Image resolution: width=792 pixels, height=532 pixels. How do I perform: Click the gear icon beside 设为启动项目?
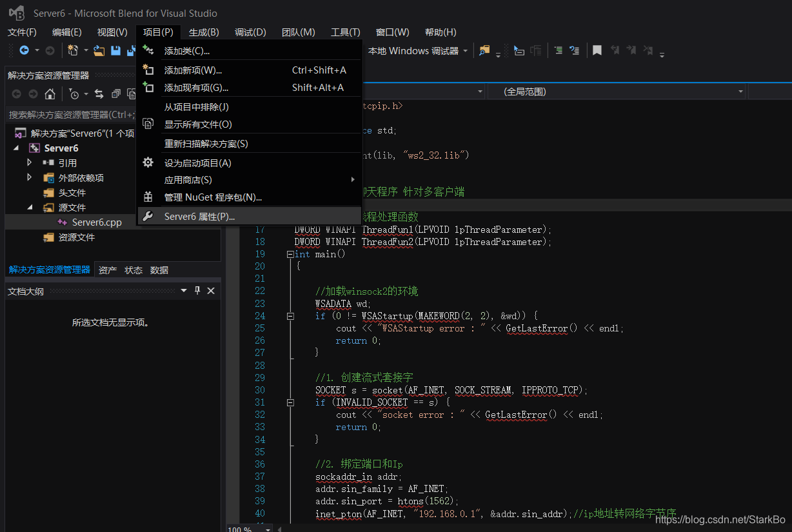(x=148, y=163)
